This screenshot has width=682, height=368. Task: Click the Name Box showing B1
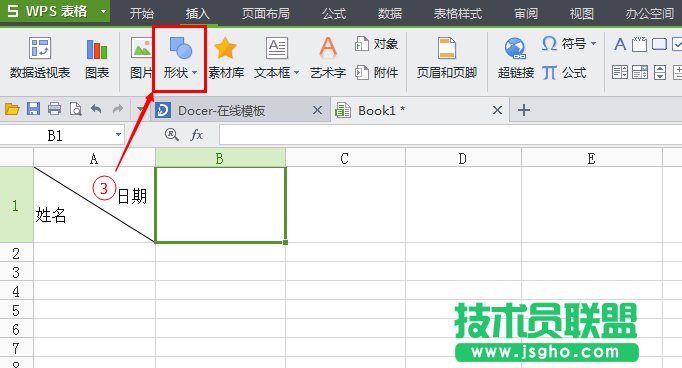click(55, 136)
